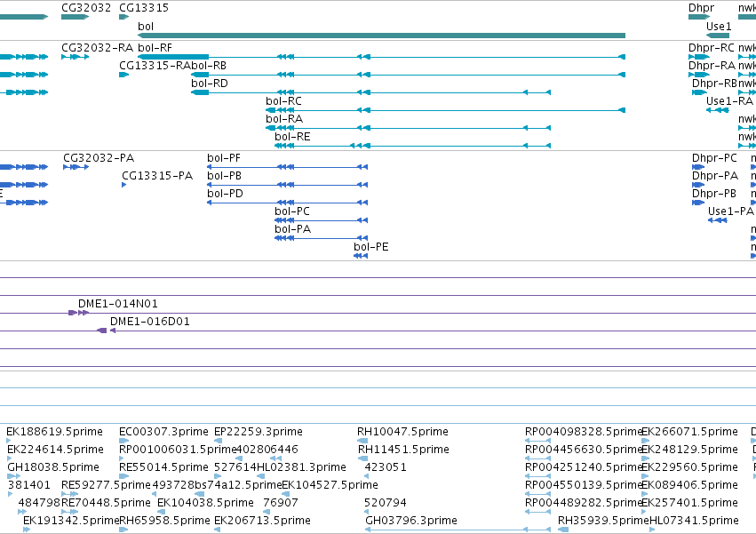Select the bol-PB protein label
This screenshot has width=756, height=534.
pos(224,176)
